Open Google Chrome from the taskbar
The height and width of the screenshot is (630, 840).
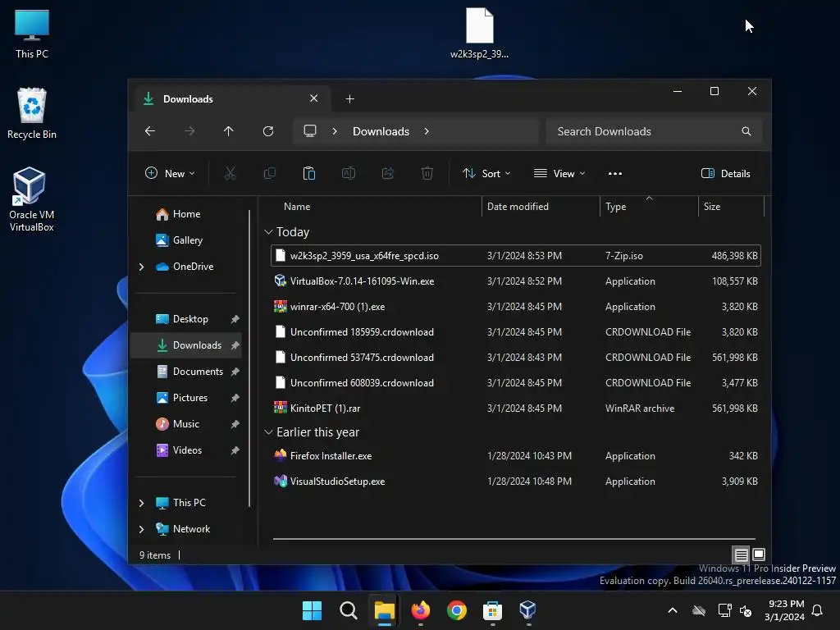(456, 610)
